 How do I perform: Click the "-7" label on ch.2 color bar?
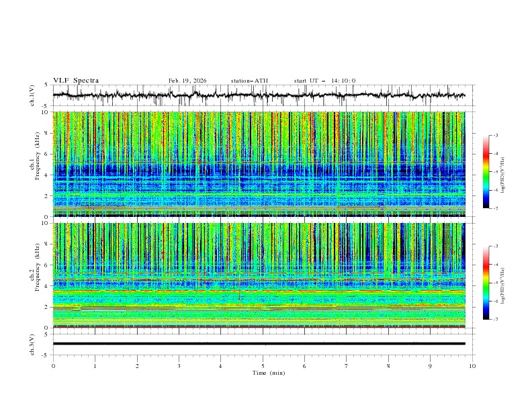coord(495,320)
